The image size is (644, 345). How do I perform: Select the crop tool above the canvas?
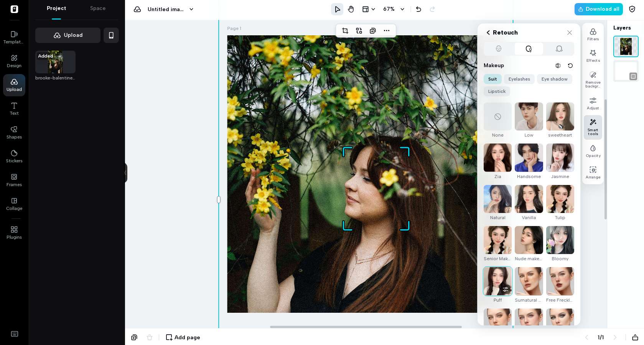345,31
